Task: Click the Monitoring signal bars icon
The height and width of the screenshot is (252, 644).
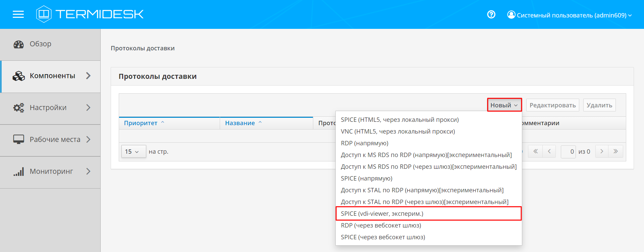Action: [18, 172]
